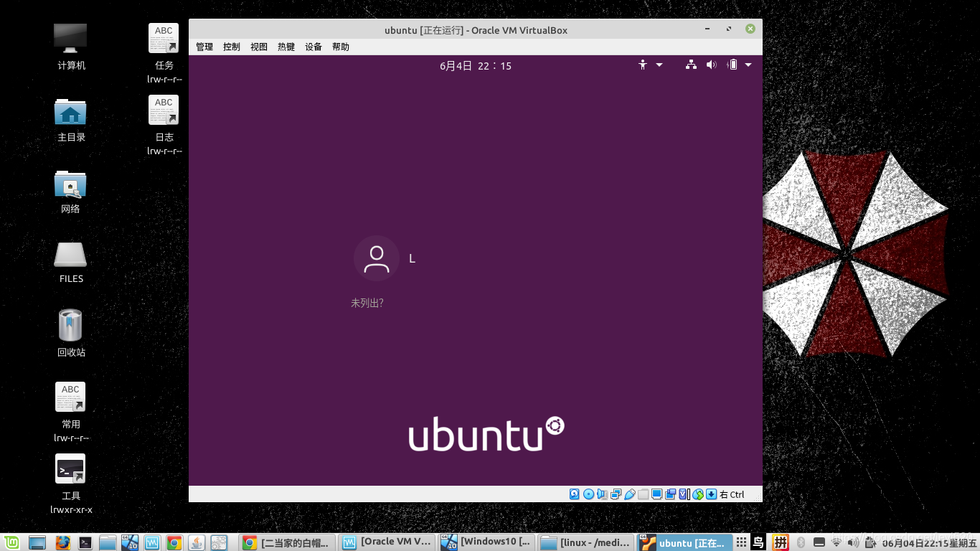Open the host panel clock
The width and height of the screenshot is (980, 551).
(930, 543)
